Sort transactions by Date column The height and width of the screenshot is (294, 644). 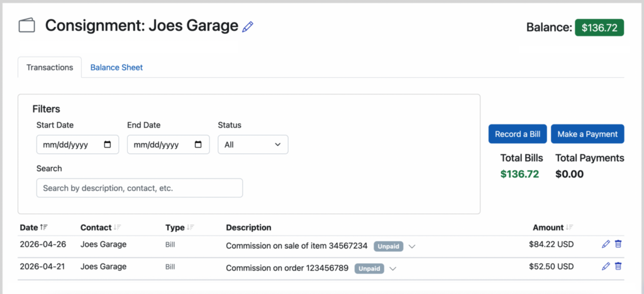pyautogui.click(x=44, y=227)
